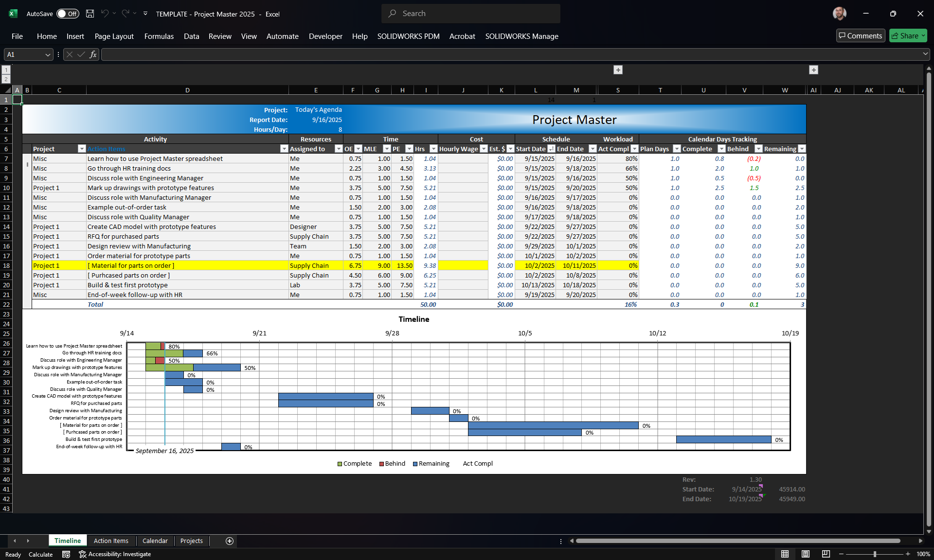Switch to Page Break Preview view icon

[x=826, y=554]
